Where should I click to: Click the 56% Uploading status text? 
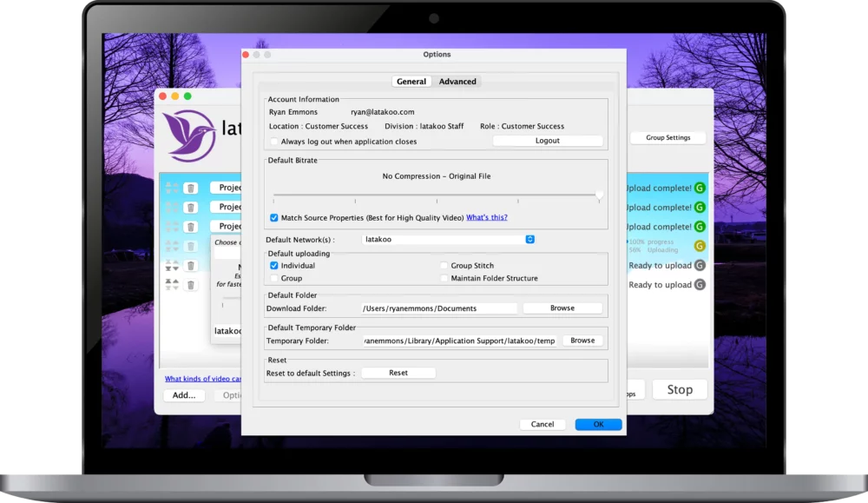click(x=654, y=250)
